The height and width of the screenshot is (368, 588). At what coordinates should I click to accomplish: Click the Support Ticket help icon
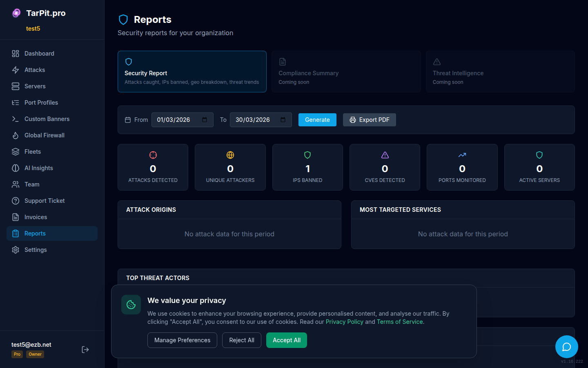pyautogui.click(x=16, y=201)
